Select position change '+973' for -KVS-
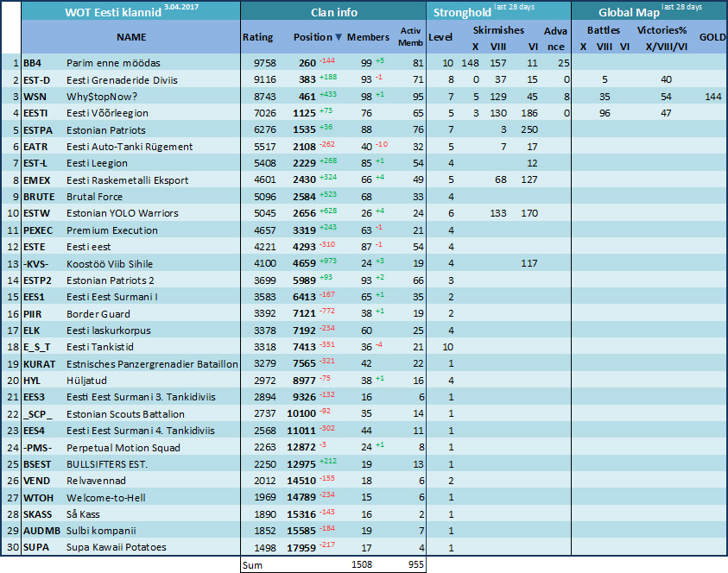The image size is (728, 573). tap(328, 261)
